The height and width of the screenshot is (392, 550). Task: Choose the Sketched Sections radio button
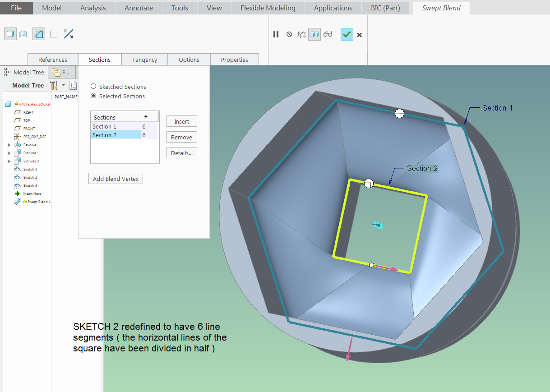click(93, 87)
